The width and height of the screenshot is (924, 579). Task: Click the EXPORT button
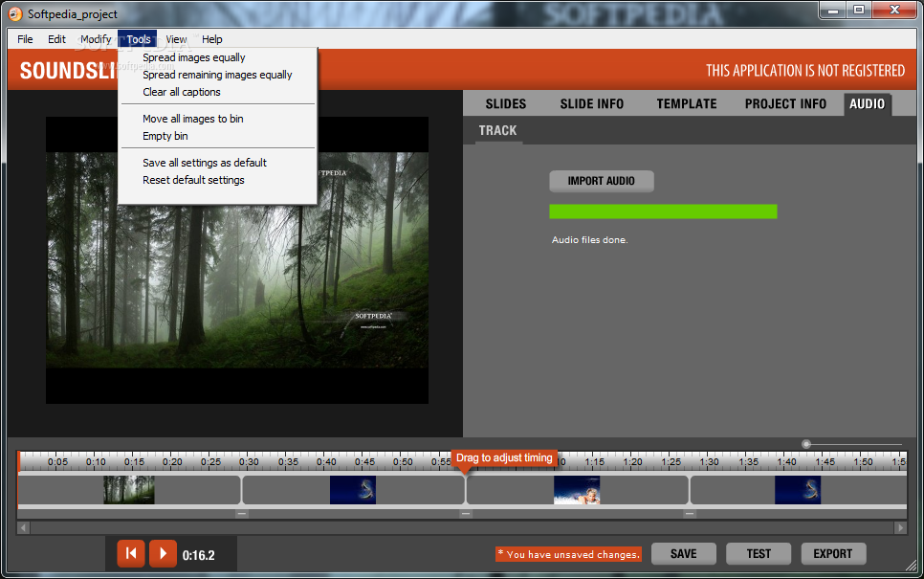point(833,554)
